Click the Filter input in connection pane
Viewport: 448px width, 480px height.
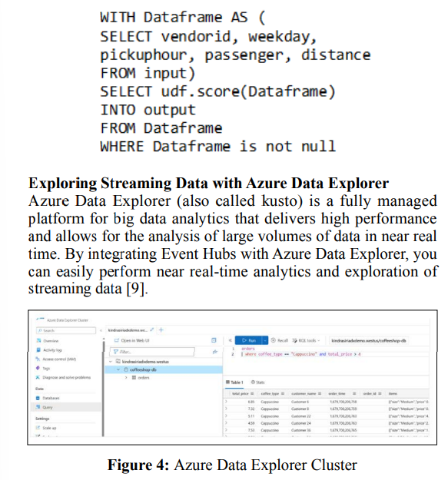coord(152,352)
